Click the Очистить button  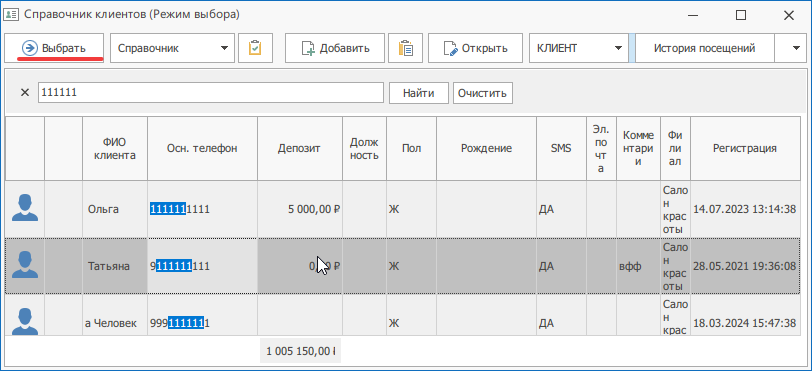483,93
